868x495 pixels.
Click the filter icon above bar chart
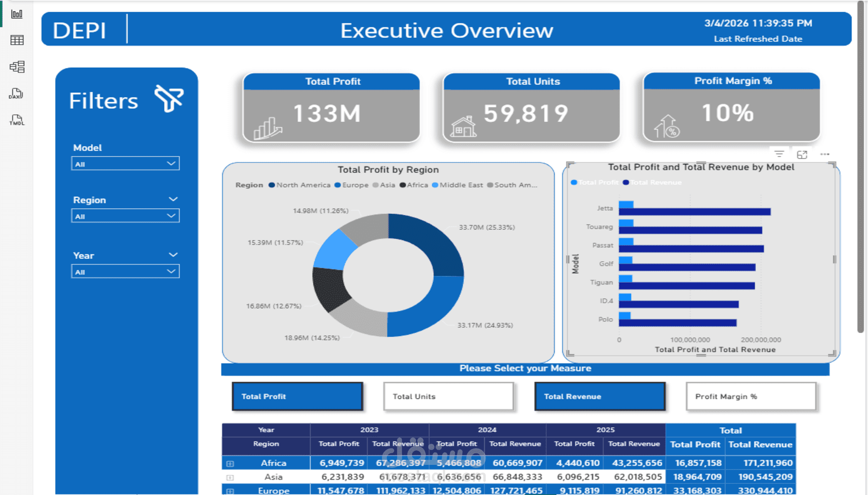pos(779,154)
